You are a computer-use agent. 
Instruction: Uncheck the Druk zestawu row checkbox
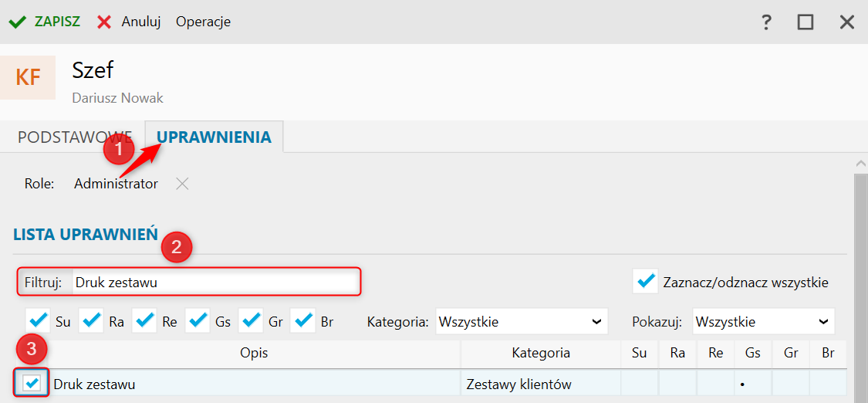tap(32, 382)
